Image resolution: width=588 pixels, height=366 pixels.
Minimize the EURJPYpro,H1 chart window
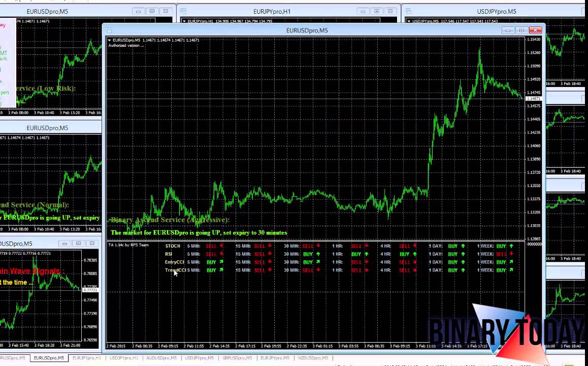point(363,11)
